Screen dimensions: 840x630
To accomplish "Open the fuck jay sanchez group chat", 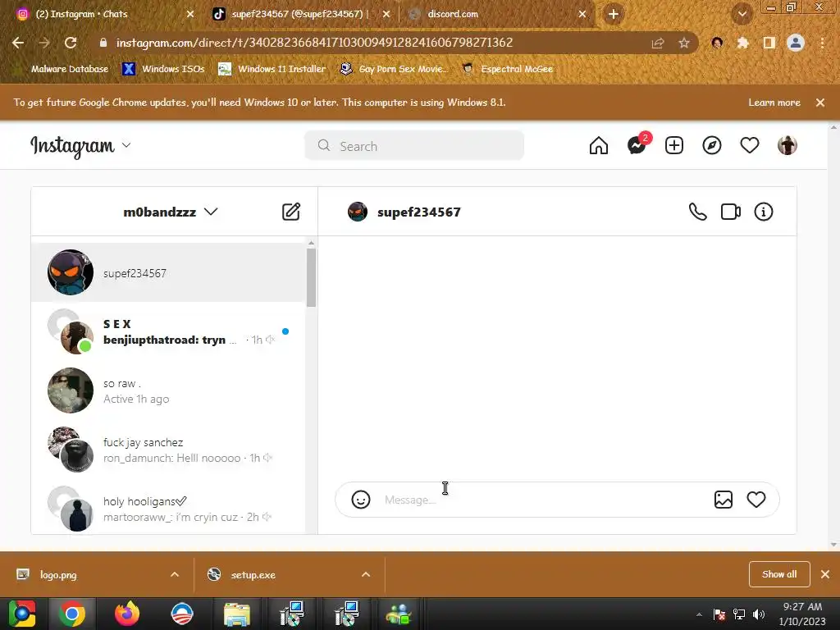I will pos(168,450).
